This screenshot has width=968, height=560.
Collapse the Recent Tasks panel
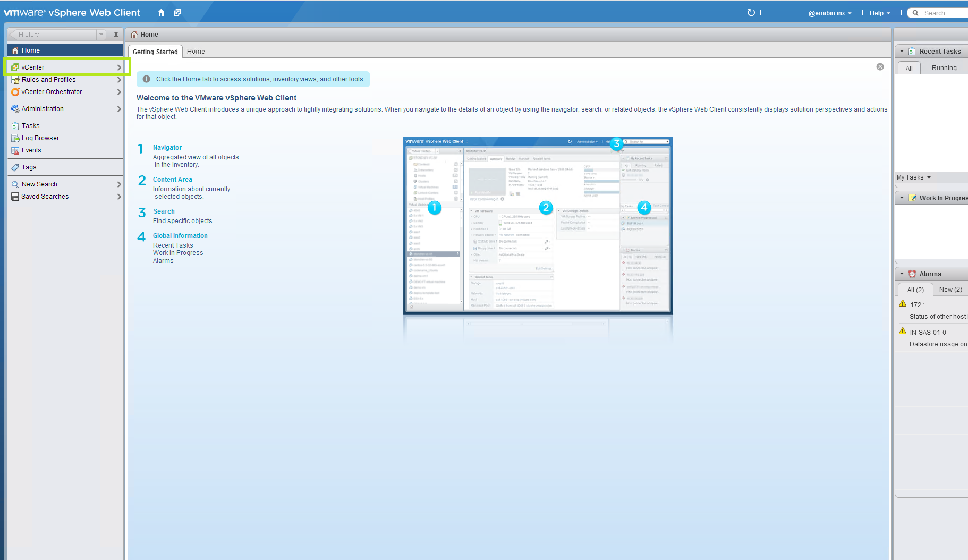pos(902,52)
